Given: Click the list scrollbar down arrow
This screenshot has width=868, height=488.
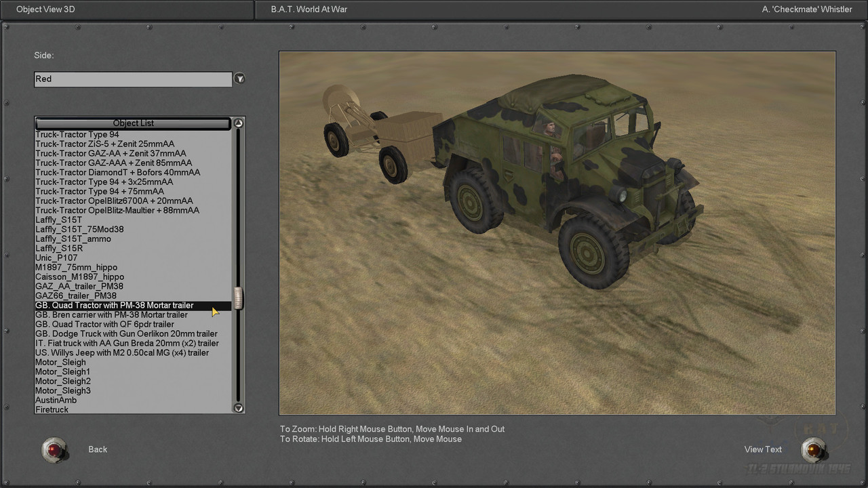Looking at the screenshot, I should [x=238, y=408].
